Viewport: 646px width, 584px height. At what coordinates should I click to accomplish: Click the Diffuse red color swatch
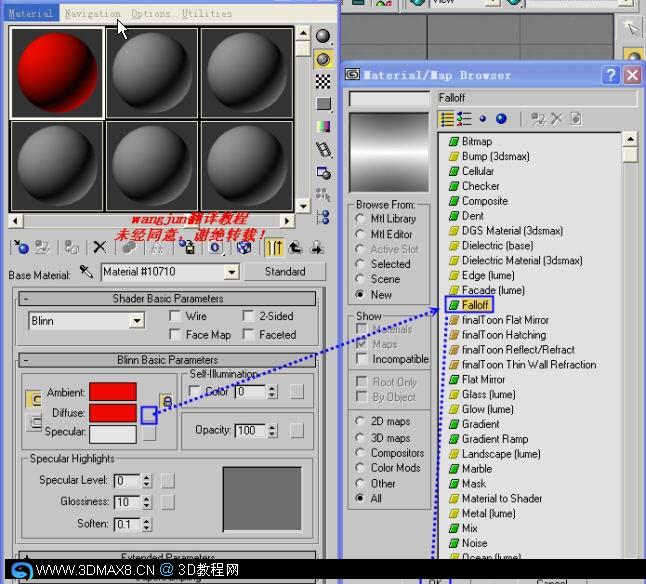click(113, 413)
